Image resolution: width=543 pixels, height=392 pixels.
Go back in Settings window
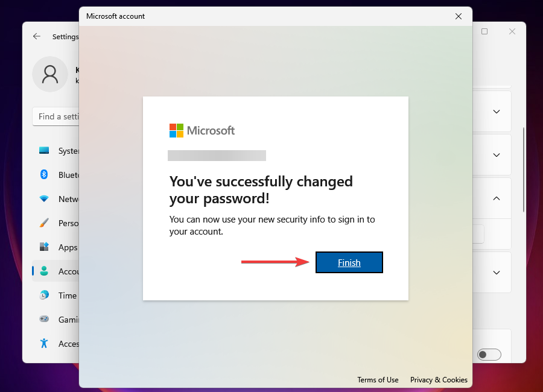pyautogui.click(x=37, y=36)
